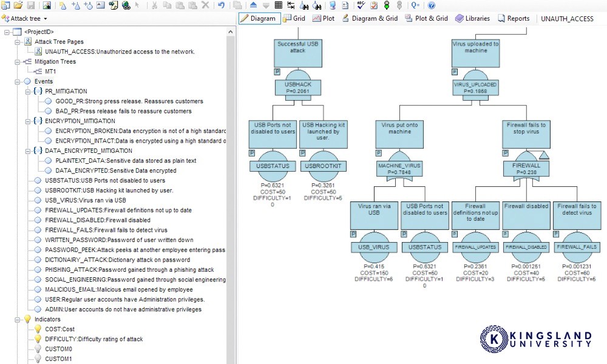The image size is (607, 364).
Task: Collapse the Indicators tree node
Action: [x=17, y=320]
